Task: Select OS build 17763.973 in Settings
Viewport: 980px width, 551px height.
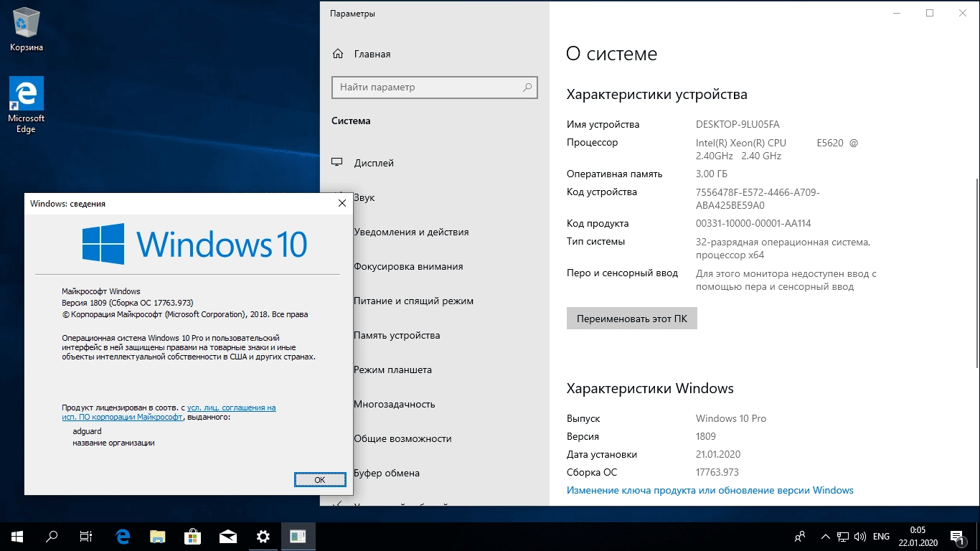Action: (x=717, y=472)
